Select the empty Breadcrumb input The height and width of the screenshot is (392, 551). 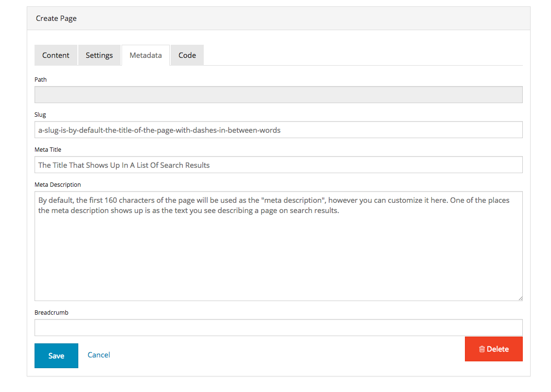(x=278, y=327)
